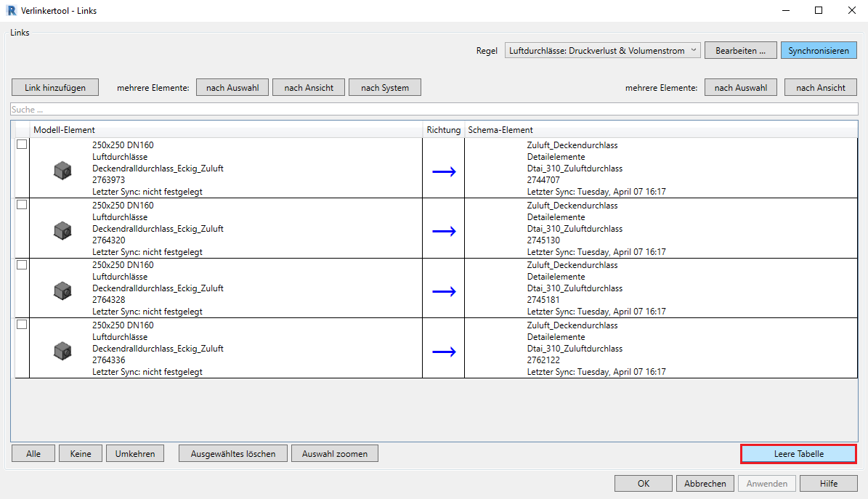Click the air terminal icon for element 2763973

[x=62, y=171]
